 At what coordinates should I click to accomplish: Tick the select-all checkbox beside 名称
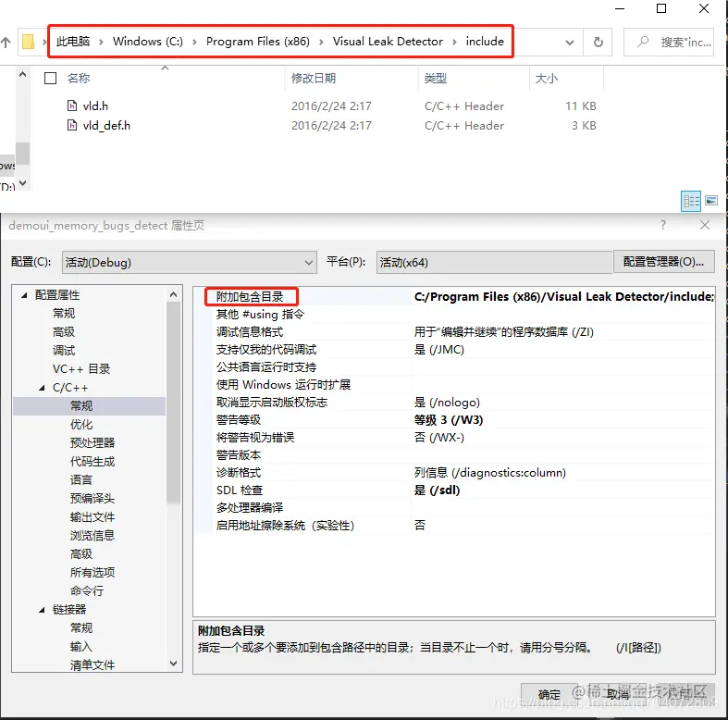(51, 78)
